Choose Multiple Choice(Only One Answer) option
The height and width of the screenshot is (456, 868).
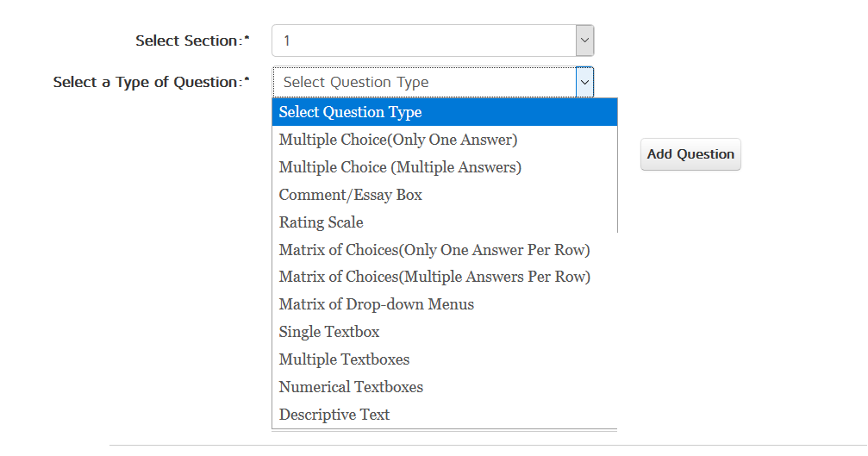[398, 140]
